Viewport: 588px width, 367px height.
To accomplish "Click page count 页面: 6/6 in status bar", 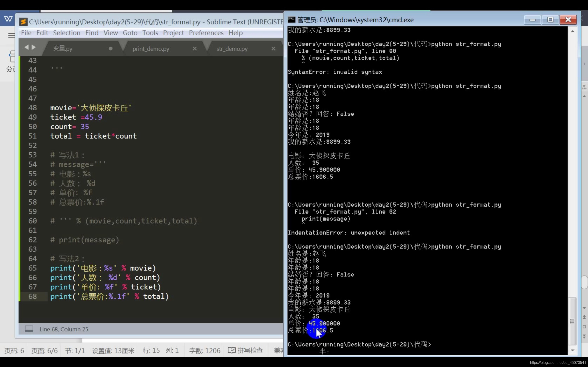I will [x=45, y=350].
